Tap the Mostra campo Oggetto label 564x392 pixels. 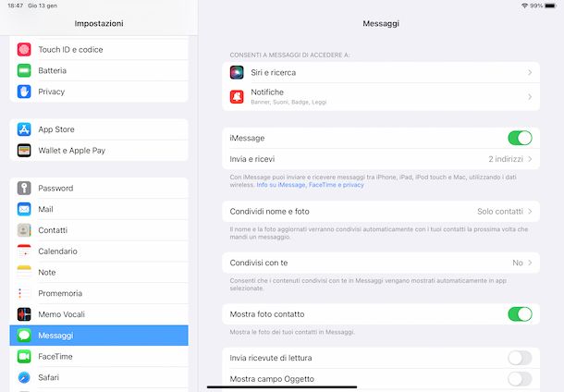click(x=272, y=379)
